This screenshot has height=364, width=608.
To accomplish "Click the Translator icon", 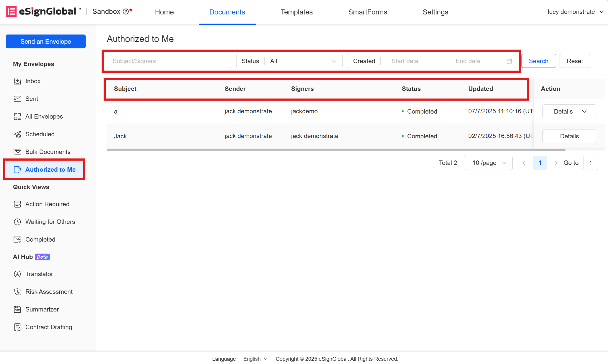I will tap(17, 274).
